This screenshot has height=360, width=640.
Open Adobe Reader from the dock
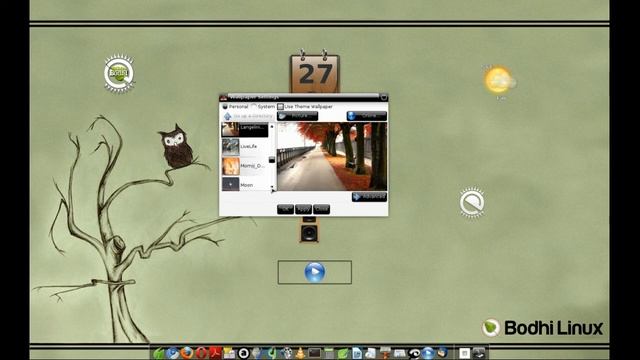point(215,353)
